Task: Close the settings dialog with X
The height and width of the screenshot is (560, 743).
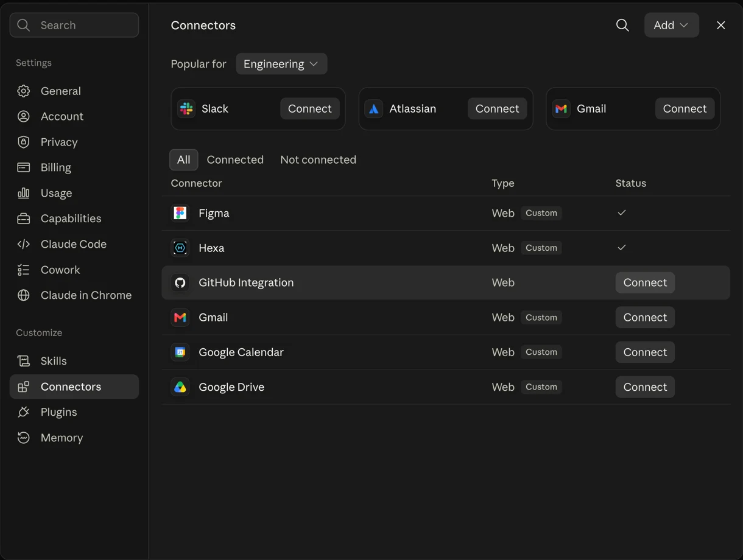Action: (x=721, y=25)
